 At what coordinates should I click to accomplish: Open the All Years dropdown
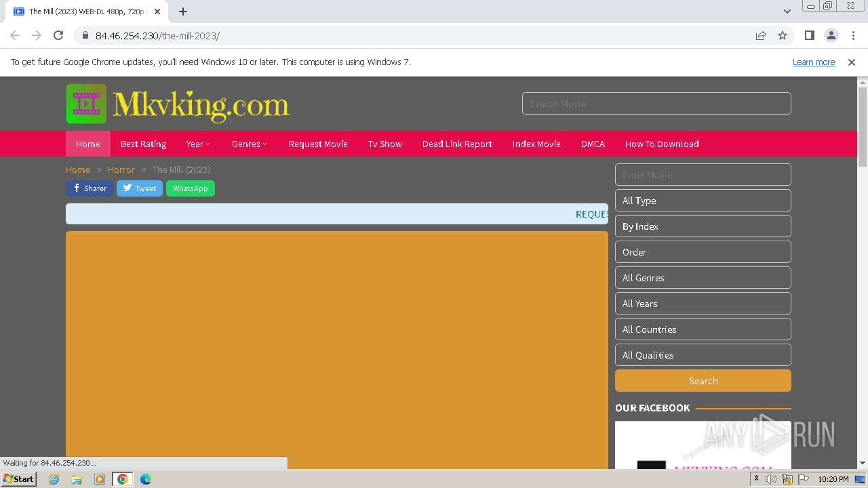click(703, 304)
